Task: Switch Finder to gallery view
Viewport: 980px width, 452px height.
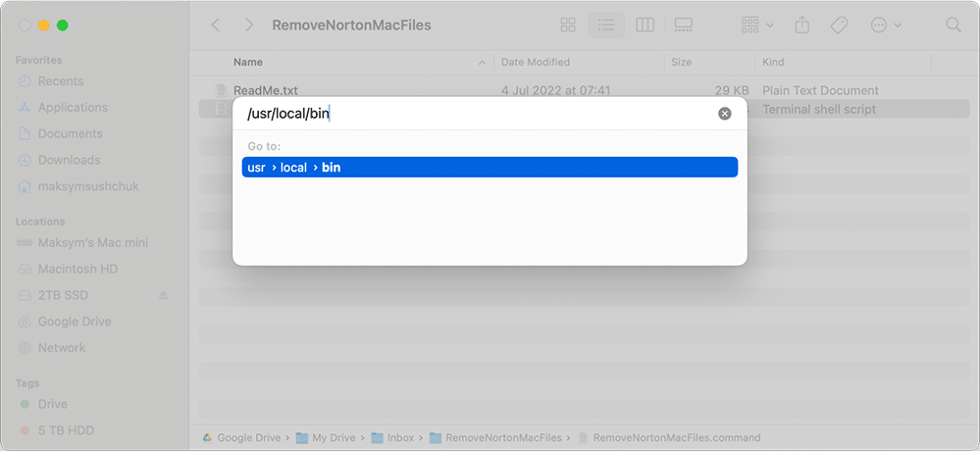Action: [683, 25]
